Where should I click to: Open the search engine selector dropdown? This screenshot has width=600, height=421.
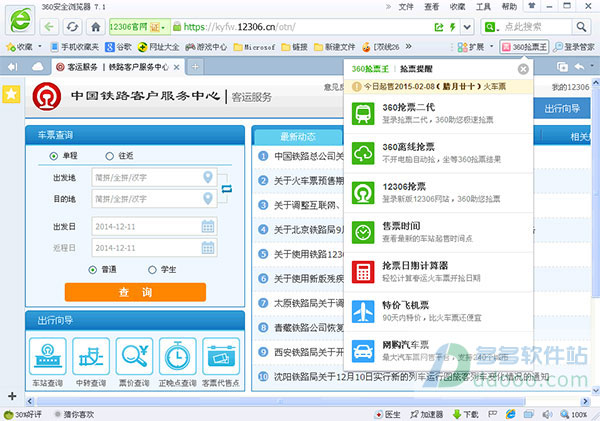coord(491,27)
